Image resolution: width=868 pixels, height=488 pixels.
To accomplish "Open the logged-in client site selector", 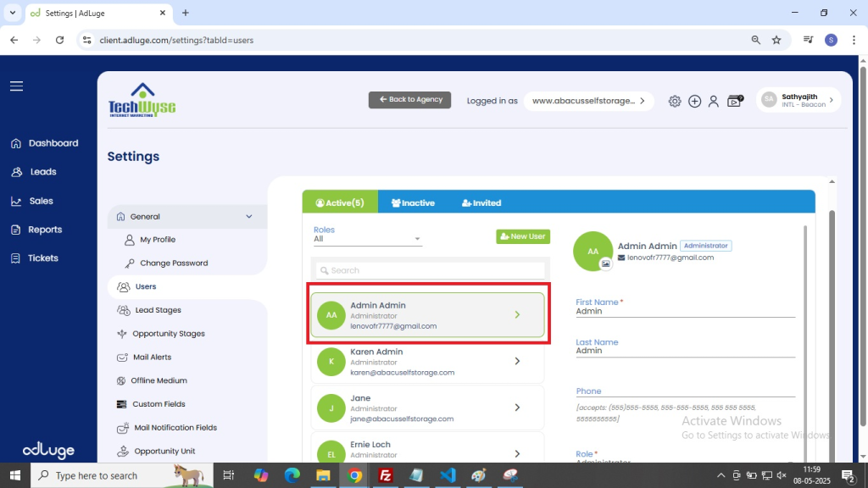I will click(x=588, y=101).
